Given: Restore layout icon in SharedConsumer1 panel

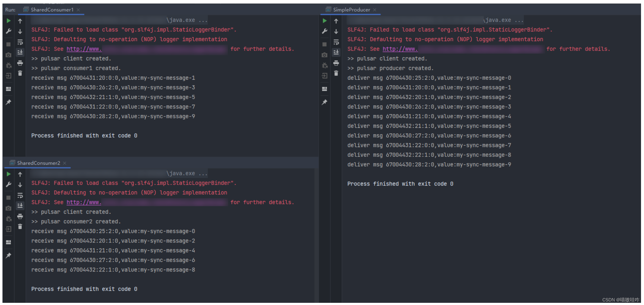Looking at the screenshot, I should (x=8, y=89).
